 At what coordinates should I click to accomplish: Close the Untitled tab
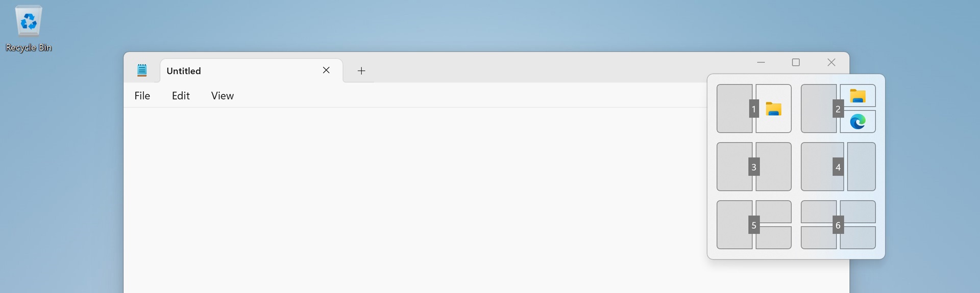[x=326, y=70]
